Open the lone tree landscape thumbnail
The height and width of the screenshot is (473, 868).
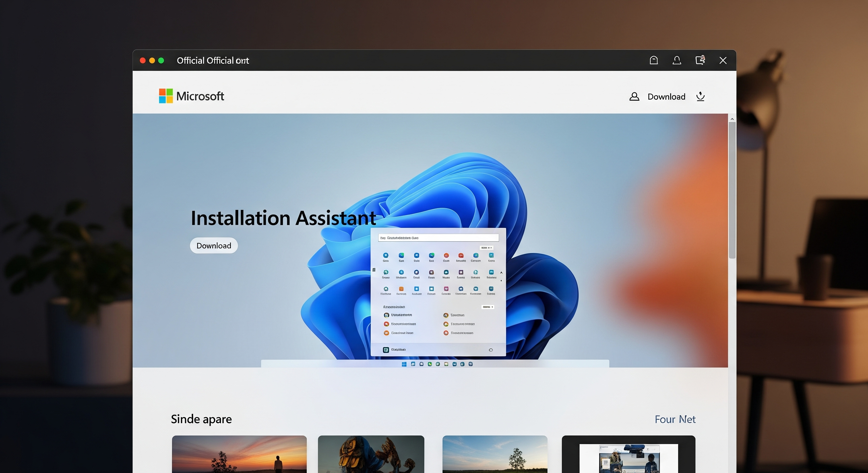pos(495,454)
